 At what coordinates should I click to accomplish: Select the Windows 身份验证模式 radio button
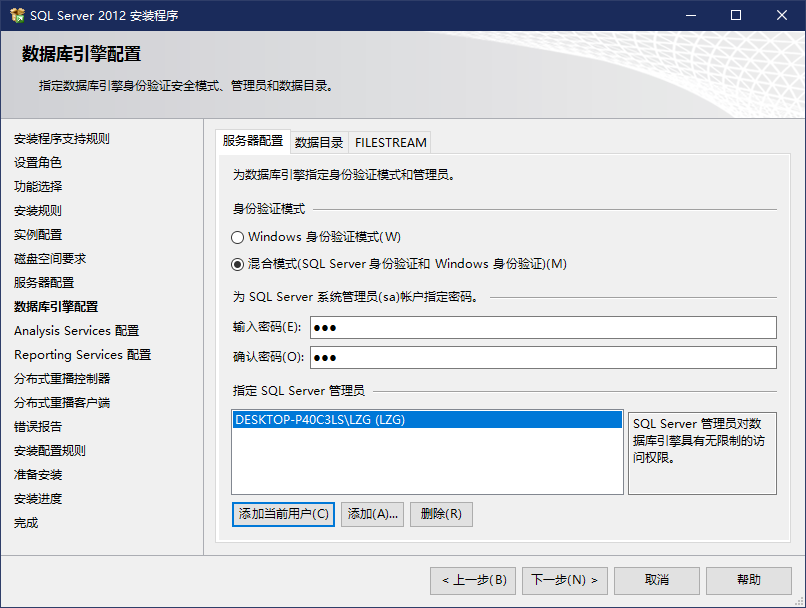click(x=238, y=238)
